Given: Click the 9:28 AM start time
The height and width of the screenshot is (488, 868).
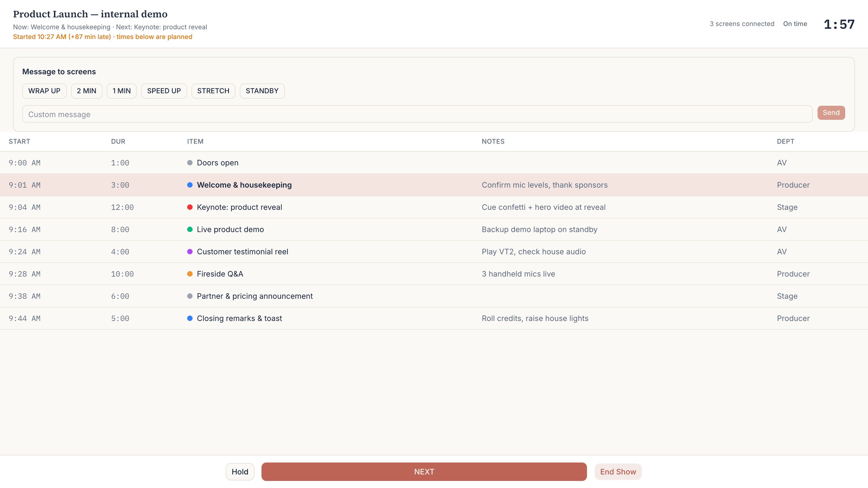Looking at the screenshot, I should tap(25, 274).
